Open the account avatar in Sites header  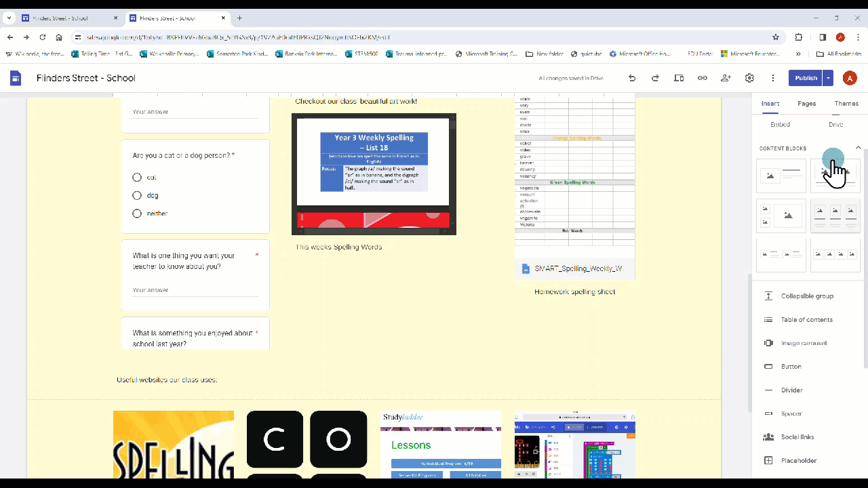pos(849,78)
